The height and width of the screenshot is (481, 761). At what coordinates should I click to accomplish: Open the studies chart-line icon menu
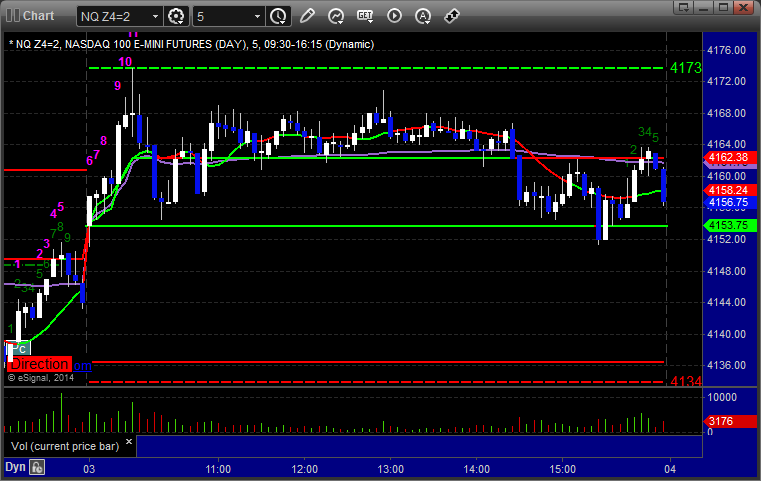[x=336, y=16]
